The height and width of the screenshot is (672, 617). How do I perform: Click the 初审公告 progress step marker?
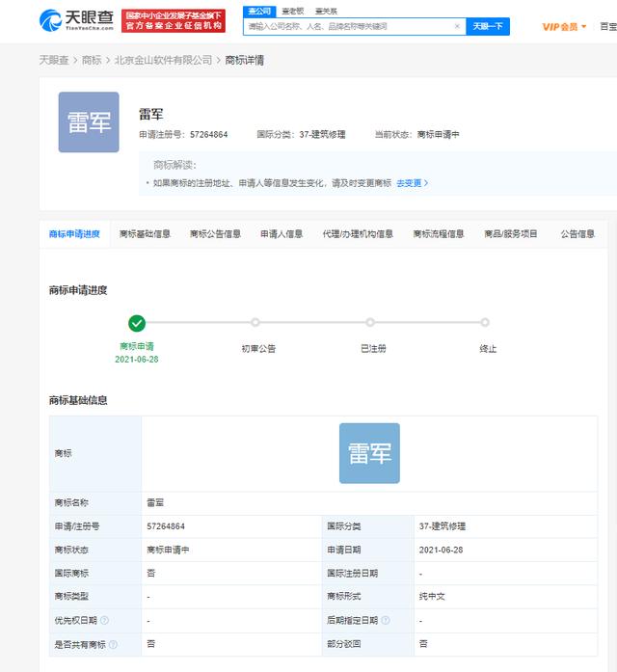point(255,322)
